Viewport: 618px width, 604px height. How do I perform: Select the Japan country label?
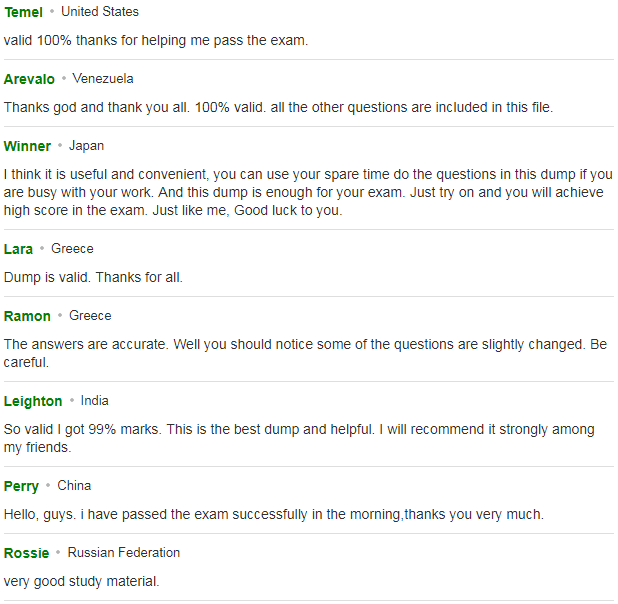[x=86, y=146]
